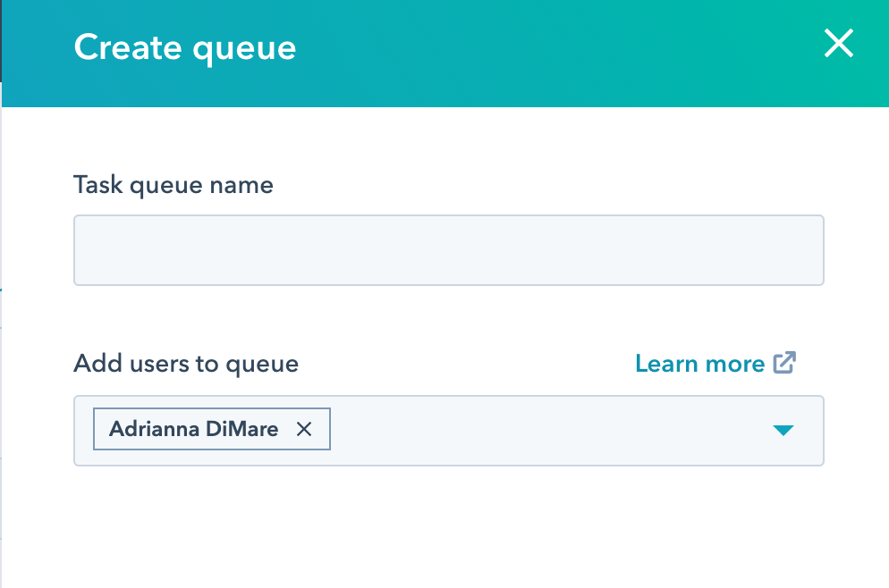Click the Learn more link
This screenshot has height=588, width=889.
tap(699, 363)
